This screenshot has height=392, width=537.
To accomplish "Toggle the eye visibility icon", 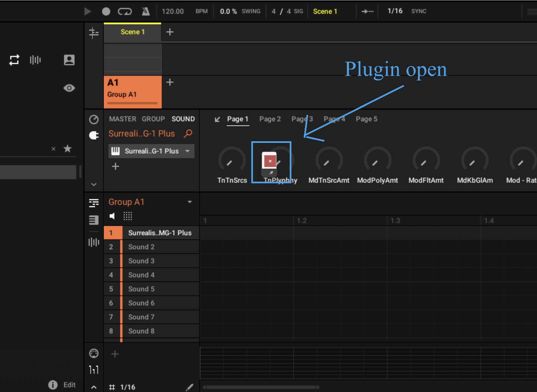I will click(x=69, y=88).
